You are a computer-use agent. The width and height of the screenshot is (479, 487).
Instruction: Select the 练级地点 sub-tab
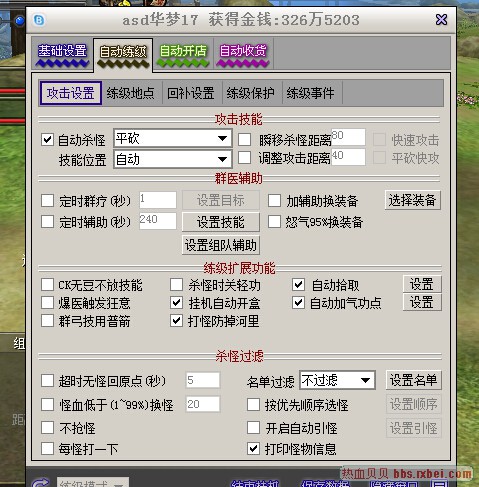click(x=131, y=93)
